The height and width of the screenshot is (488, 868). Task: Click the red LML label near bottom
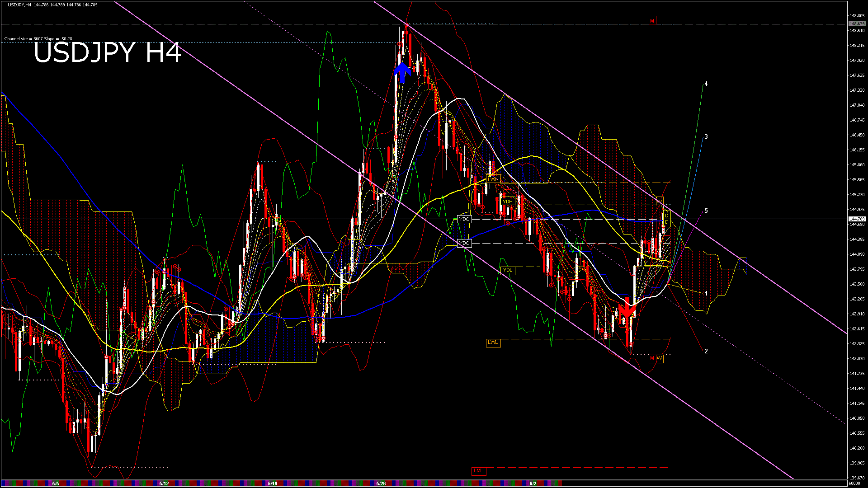478,471
